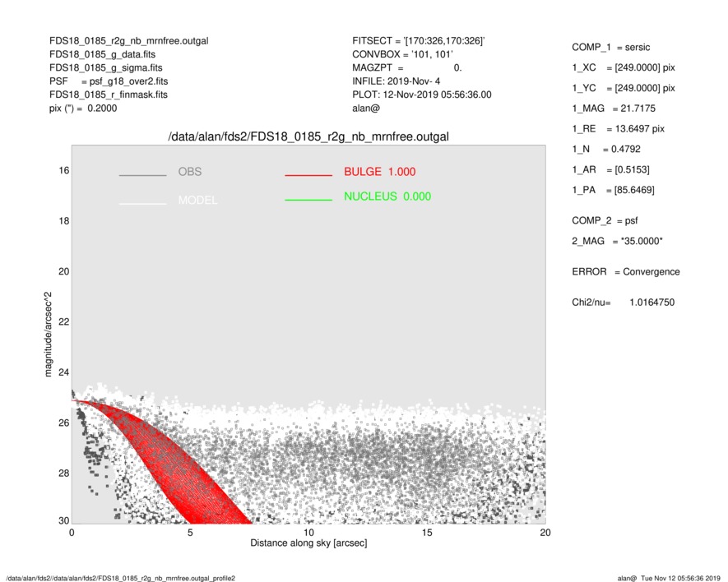Click the 1_RE = 13.6497 pix value
Screen dimensions: 728x582
point(619,129)
